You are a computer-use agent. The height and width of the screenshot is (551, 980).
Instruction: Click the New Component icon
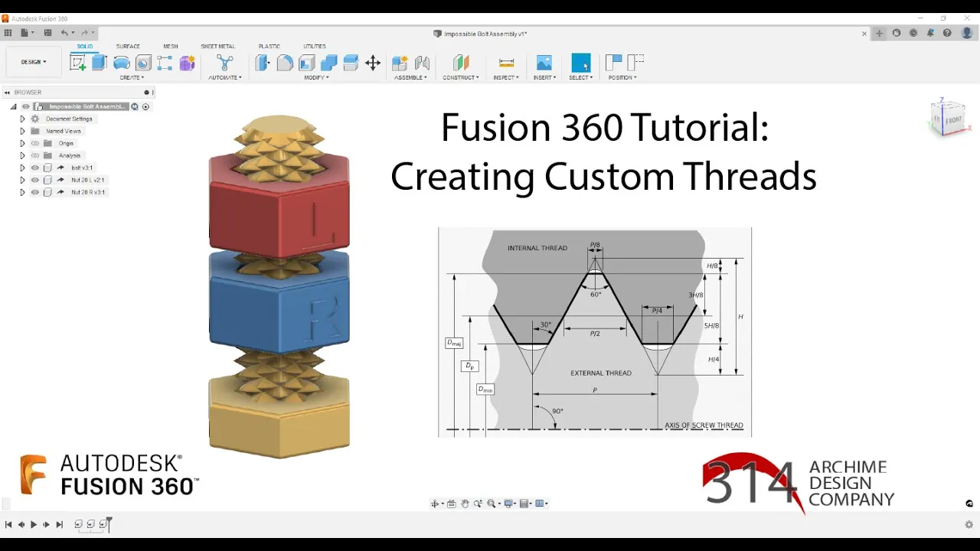(400, 63)
